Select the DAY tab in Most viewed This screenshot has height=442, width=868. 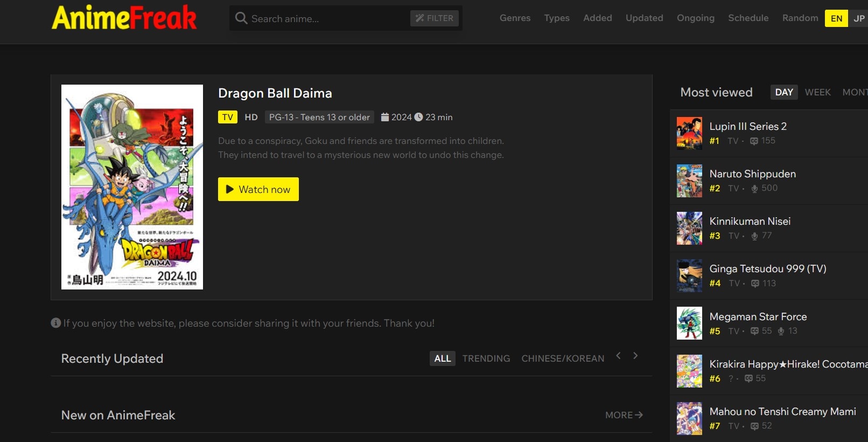tap(784, 92)
